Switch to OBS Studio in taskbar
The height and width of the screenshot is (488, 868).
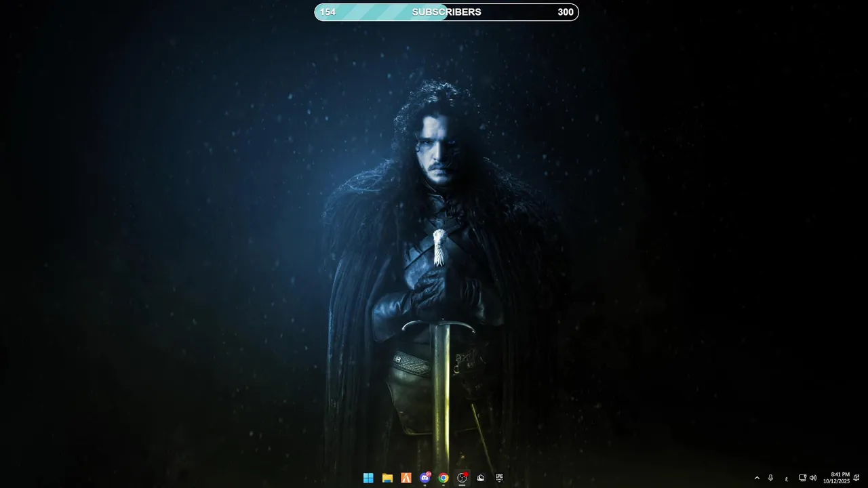point(462,478)
